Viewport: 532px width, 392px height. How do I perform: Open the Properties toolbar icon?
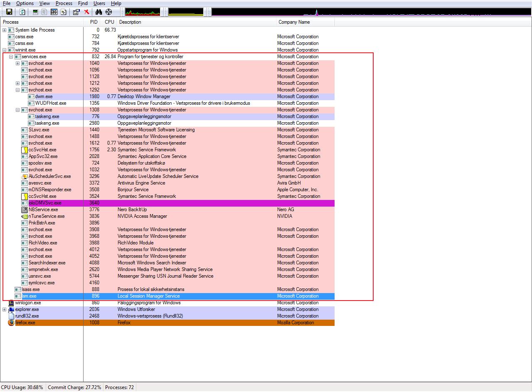[x=76, y=12]
